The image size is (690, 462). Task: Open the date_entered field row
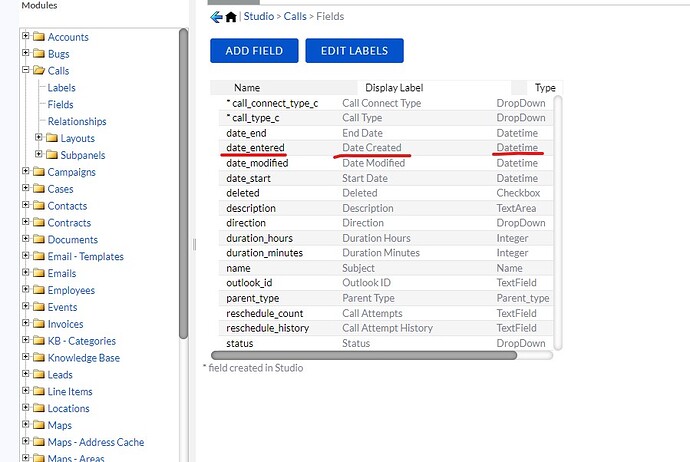[386, 148]
